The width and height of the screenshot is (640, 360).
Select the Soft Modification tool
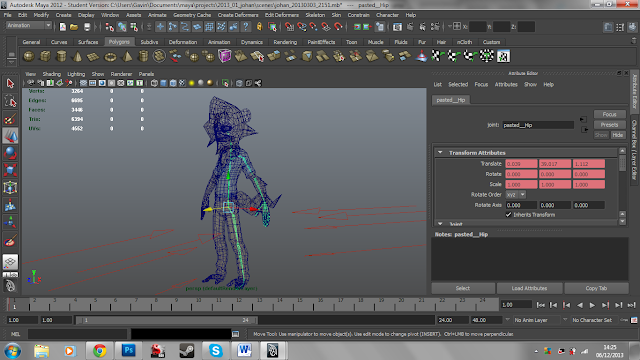[10, 205]
